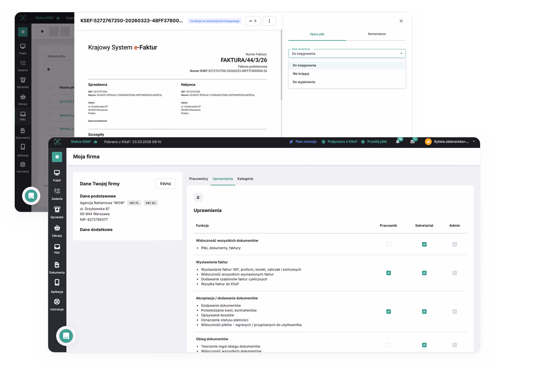Viewport: 548px width, 392px height.
Task: Click 'Oczekuje na potwierdzenie Księgowego' status badge
Action: click(215, 21)
